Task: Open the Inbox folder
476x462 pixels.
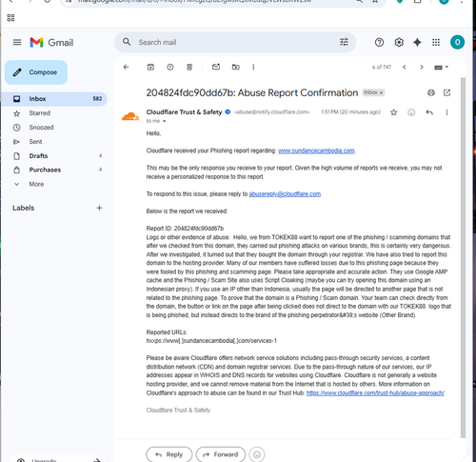Action: [x=54, y=99]
